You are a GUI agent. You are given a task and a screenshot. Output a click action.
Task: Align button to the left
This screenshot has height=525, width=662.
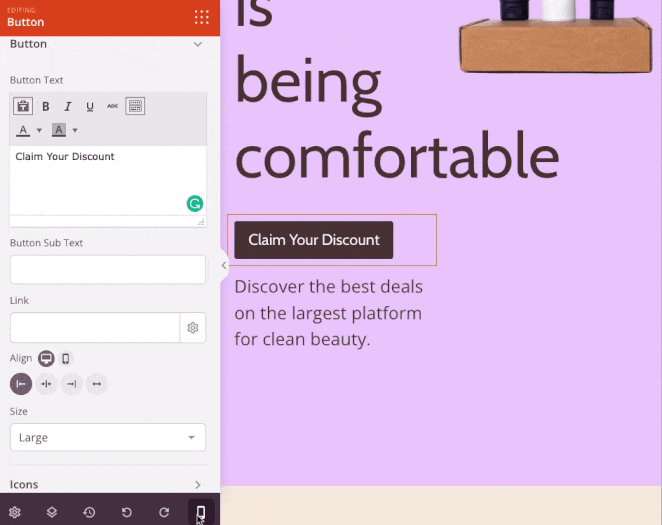tap(21, 384)
